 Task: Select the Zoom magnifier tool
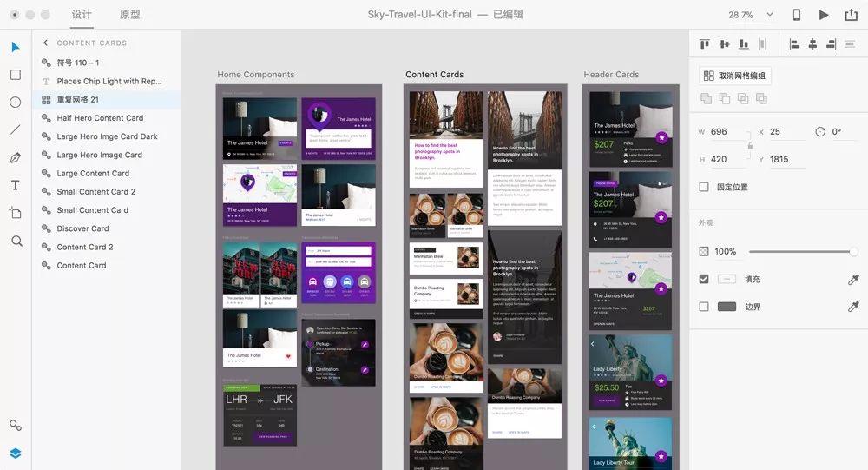coord(16,241)
